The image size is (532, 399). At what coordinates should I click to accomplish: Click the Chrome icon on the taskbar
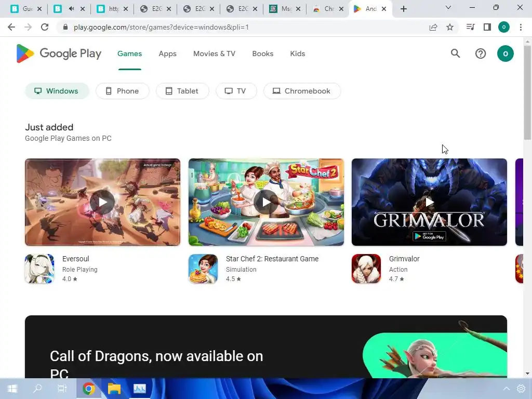89,389
